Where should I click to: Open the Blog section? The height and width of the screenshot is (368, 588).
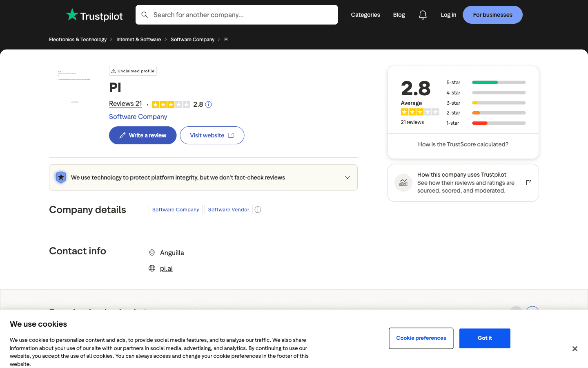click(x=399, y=15)
